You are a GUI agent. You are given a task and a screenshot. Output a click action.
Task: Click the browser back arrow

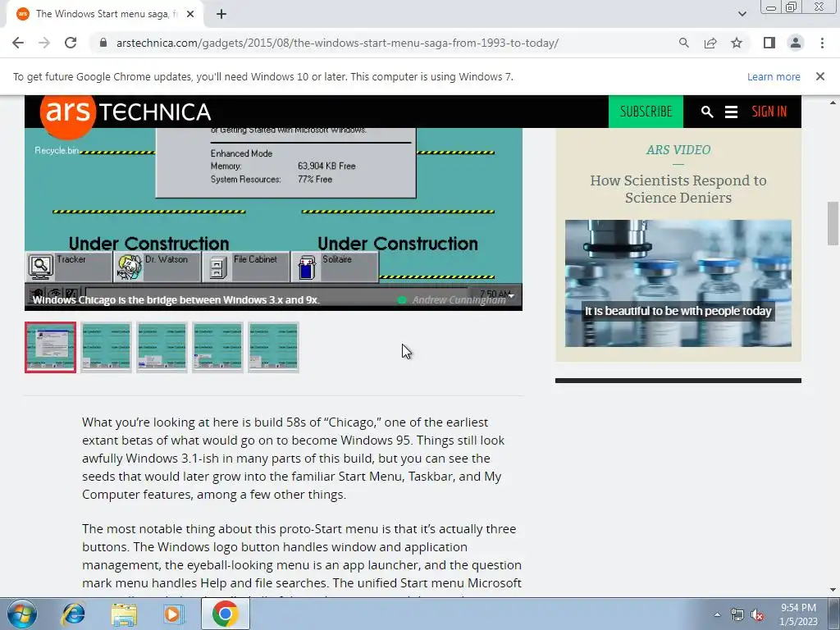pos(18,43)
